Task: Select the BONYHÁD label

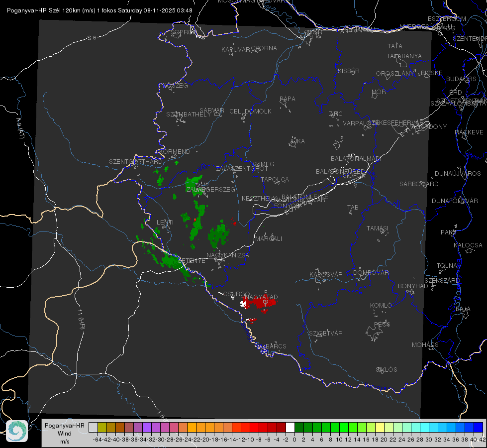Action: click(x=413, y=286)
